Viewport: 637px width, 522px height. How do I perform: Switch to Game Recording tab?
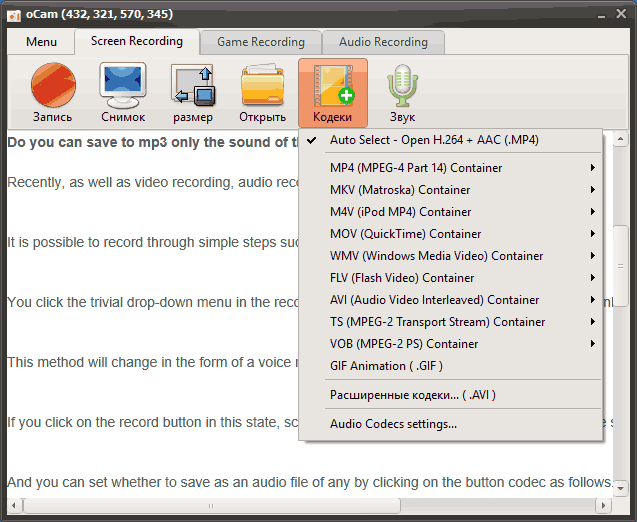(x=261, y=42)
